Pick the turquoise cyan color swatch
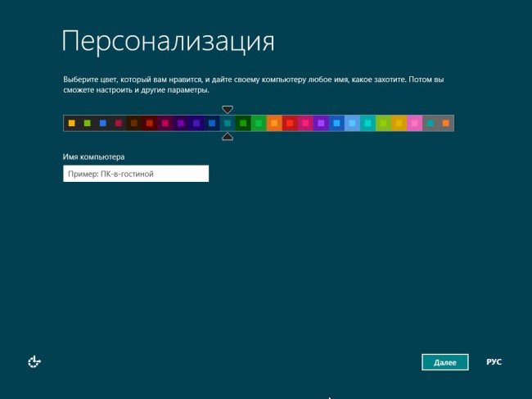Screen dimensions: 532x399 click(368, 123)
